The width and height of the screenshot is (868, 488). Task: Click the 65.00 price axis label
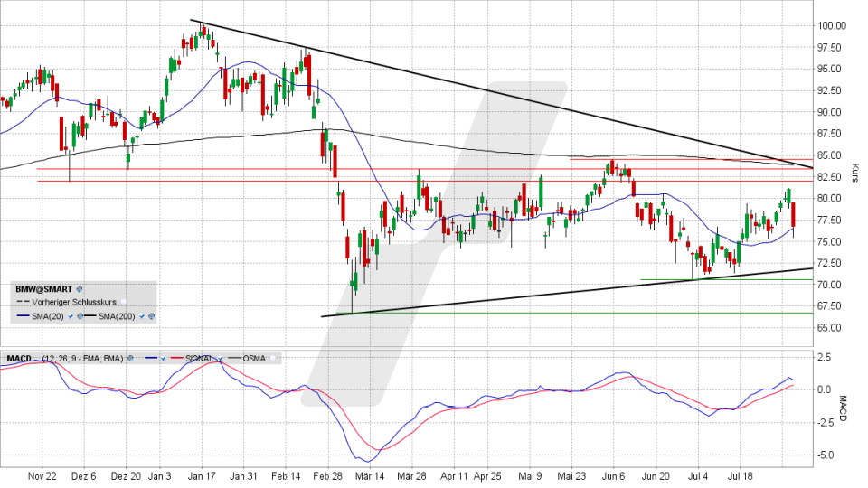[x=830, y=327]
